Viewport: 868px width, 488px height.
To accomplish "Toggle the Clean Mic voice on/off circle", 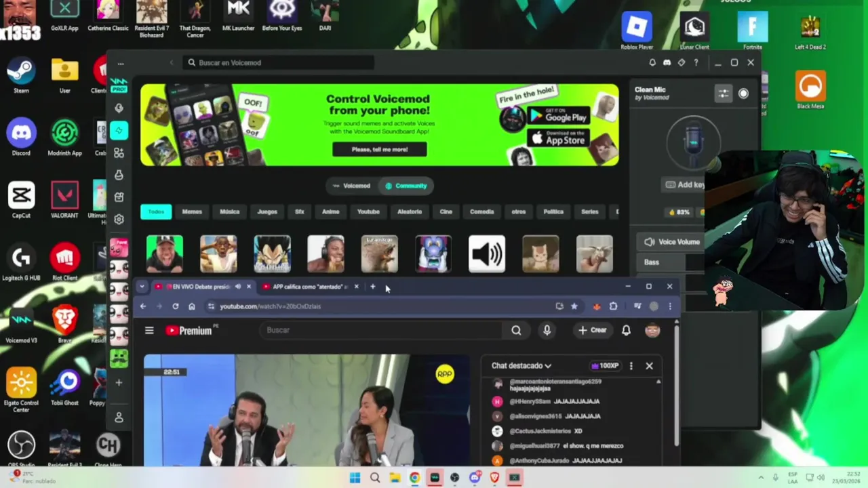I will click(743, 94).
